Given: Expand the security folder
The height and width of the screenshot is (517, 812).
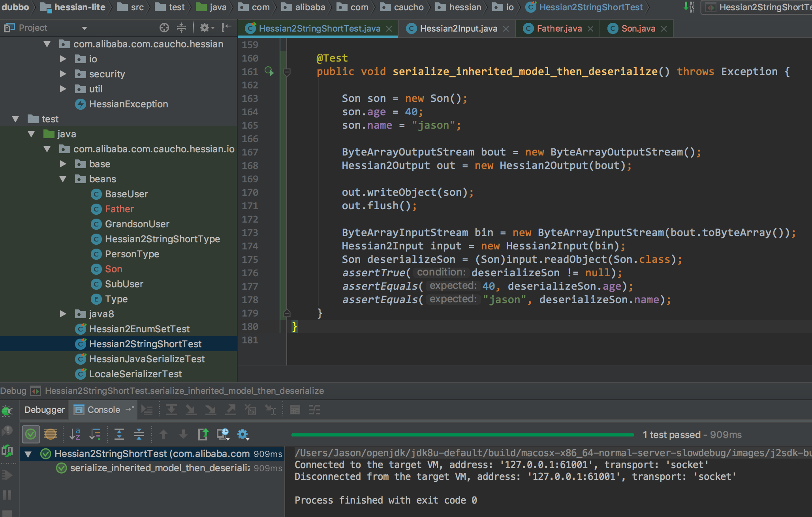Looking at the screenshot, I should coord(63,74).
